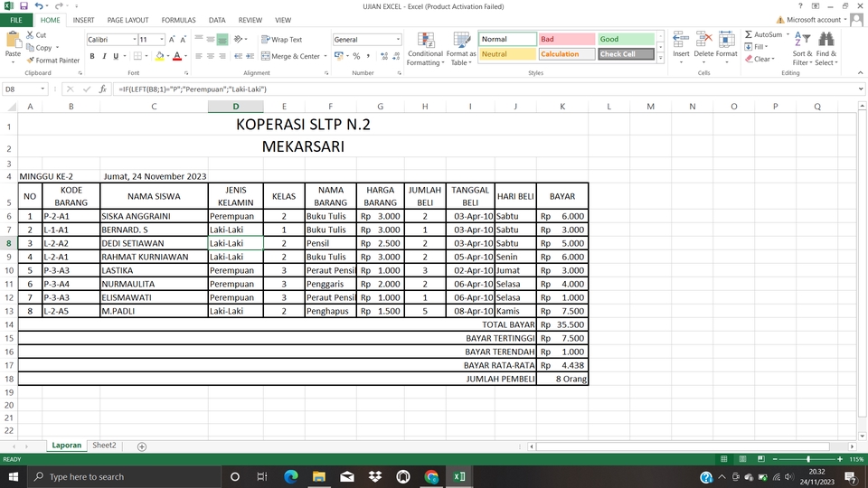
Task: Apply the Bad cell style
Action: pos(566,39)
